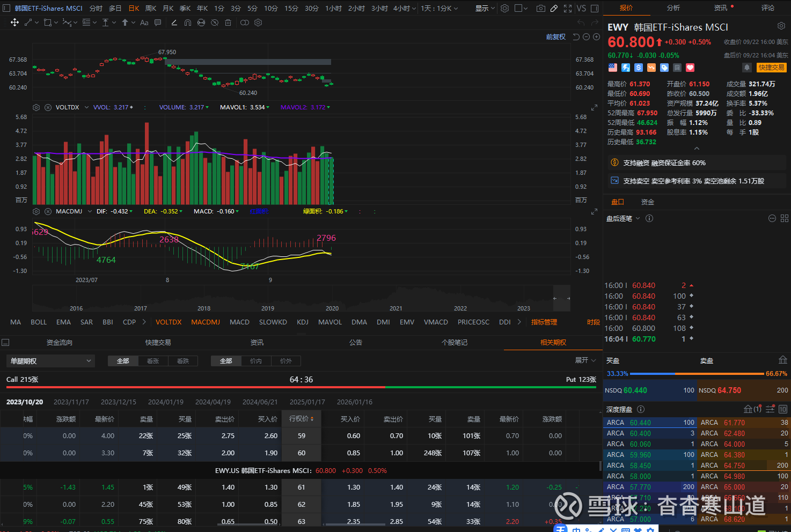This screenshot has height=532, width=791.
Task: Set a price alert with the bell icon
Action: [x=746, y=68]
